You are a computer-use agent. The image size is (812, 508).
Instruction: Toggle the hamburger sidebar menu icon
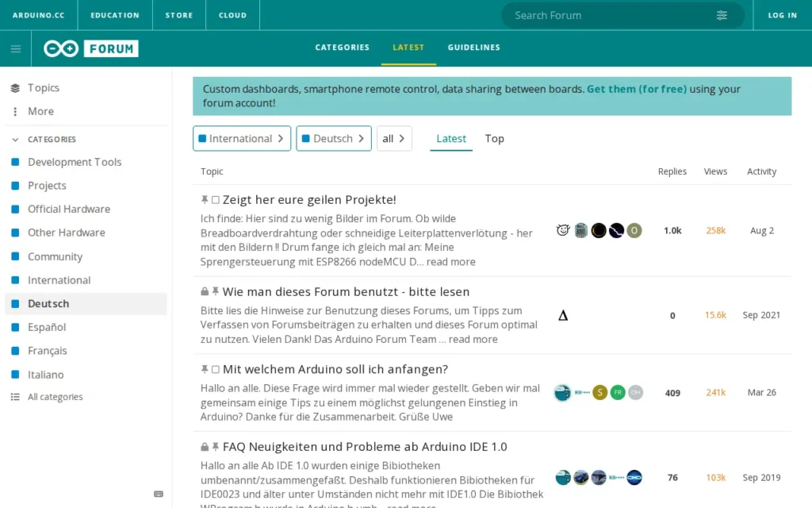16,48
